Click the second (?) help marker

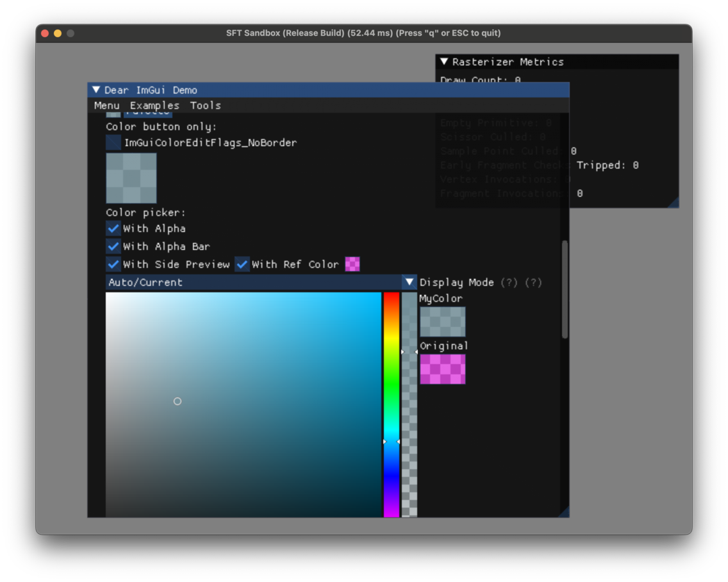(533, 283)
